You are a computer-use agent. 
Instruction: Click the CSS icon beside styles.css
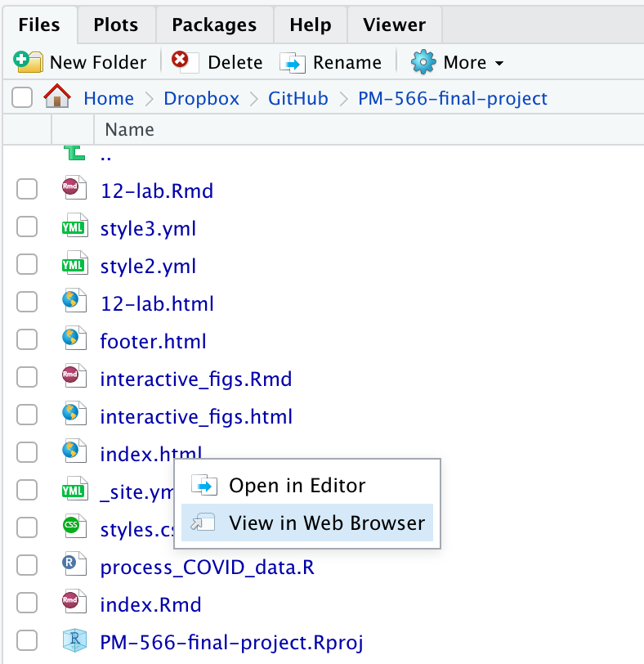pyautogui.click(x=74, y=527)
